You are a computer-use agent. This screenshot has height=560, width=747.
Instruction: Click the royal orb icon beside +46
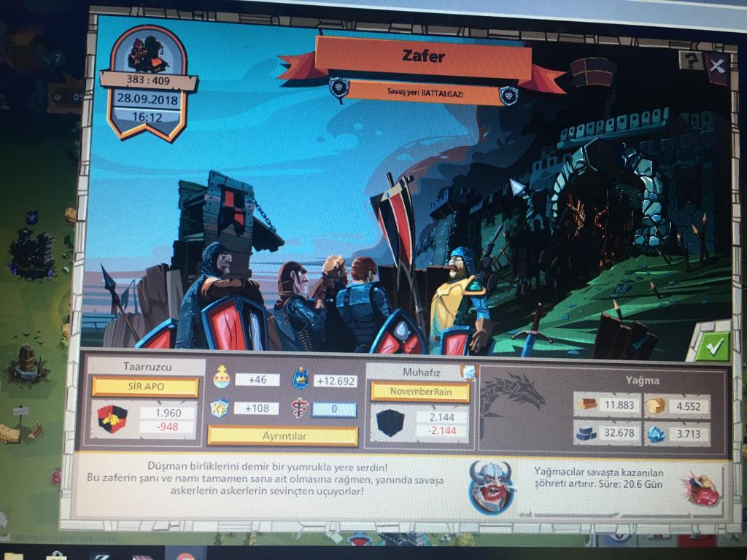click(x=222, y=378)
